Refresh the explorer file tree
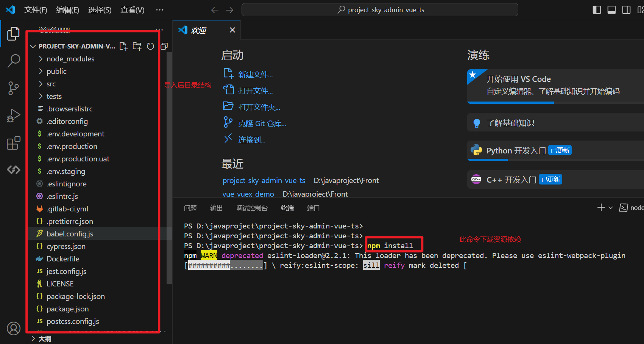This screenshot has width=644, height=344. point(151,46)
